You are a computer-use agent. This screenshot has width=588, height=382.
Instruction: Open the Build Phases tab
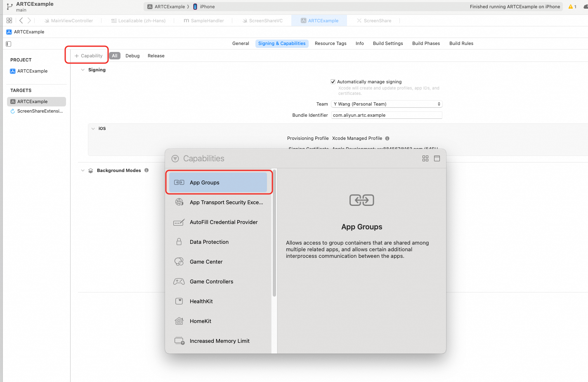coord(426,43)
